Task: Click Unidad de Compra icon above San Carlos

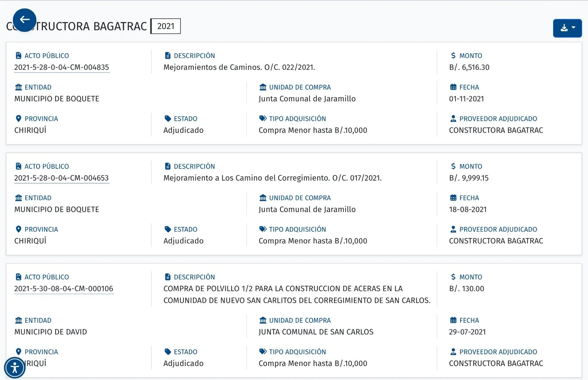Action: (x=263, y=320)
